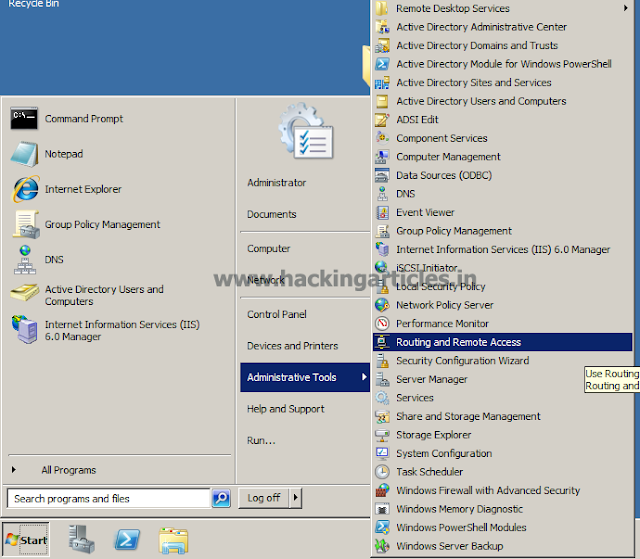Open Computer Management

click(448, 157)
